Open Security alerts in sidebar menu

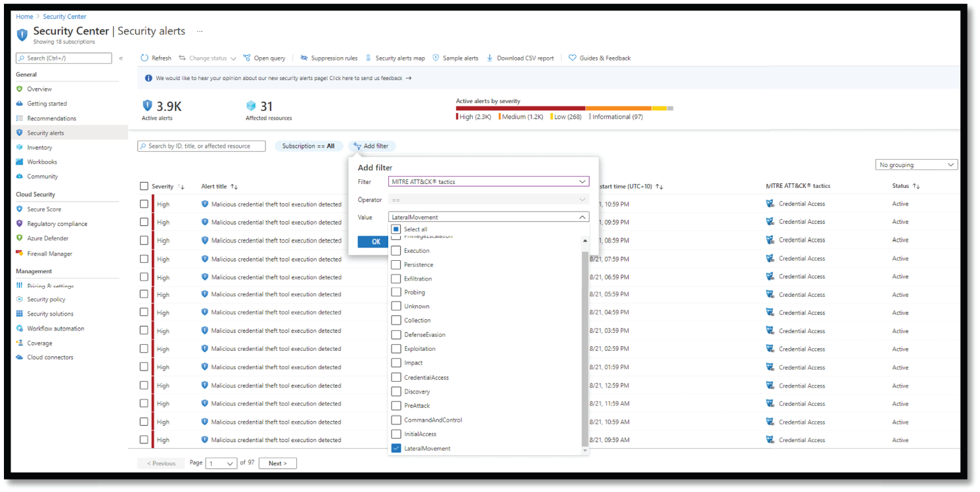pyautogui.click(x=70, y=133)
